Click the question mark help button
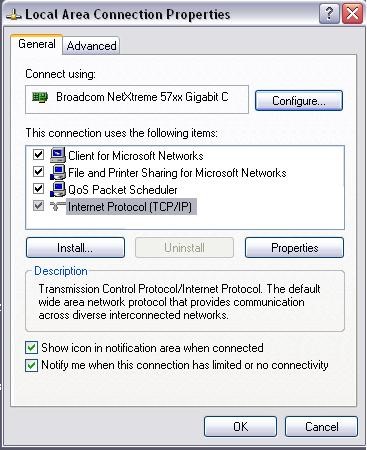Image resolution: width=367 pixels, height=450 pixels. [329, 14]
